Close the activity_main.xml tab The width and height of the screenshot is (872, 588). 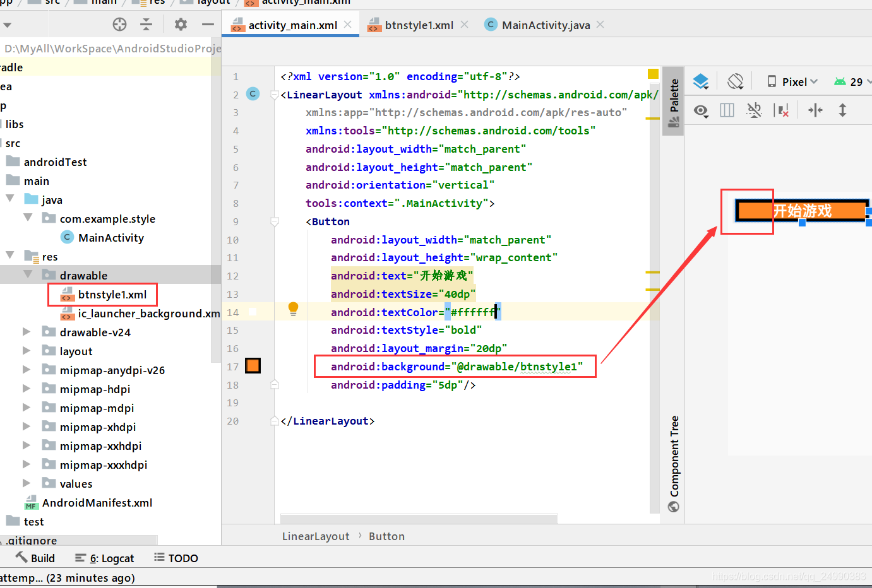348,25
